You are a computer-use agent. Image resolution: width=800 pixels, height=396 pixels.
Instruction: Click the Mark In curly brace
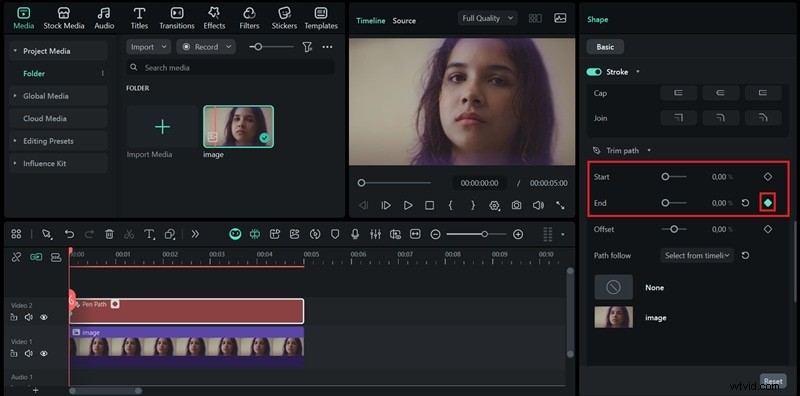(451, 205)
